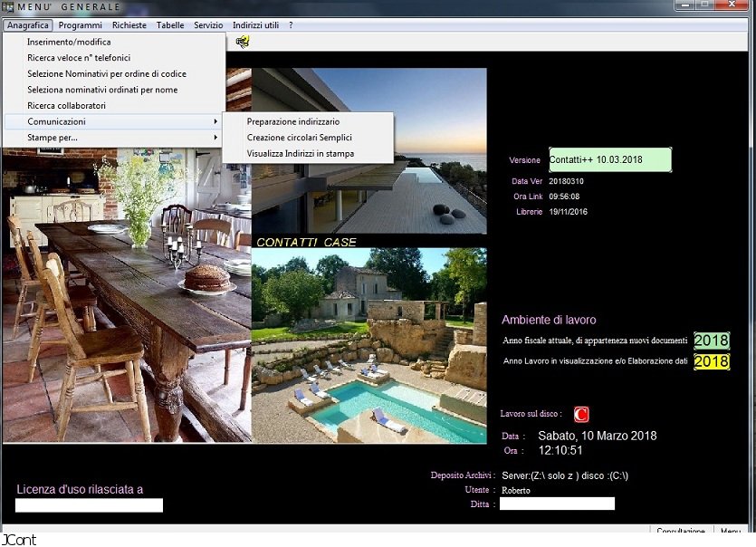Open the Indirizzi utili menu

[255, 25]
